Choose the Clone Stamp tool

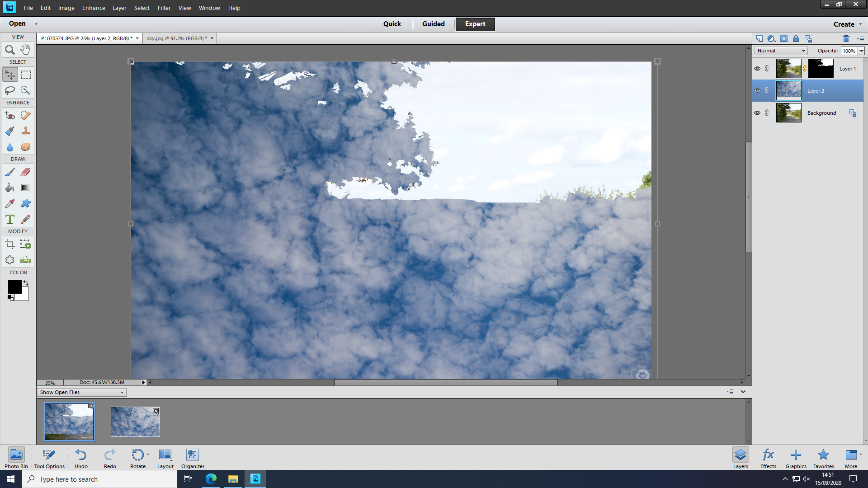click(x=26, y=131)
